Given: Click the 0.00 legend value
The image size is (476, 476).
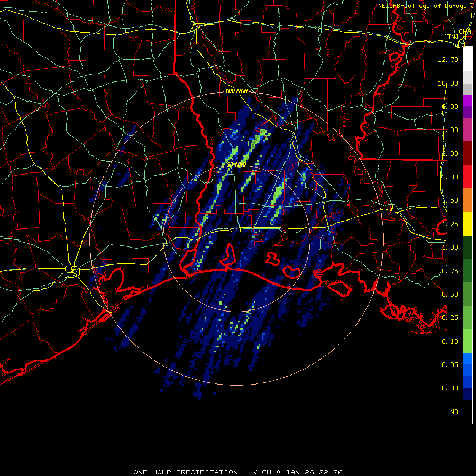Looking at the screenshot, I should click(x=450, y=388).
